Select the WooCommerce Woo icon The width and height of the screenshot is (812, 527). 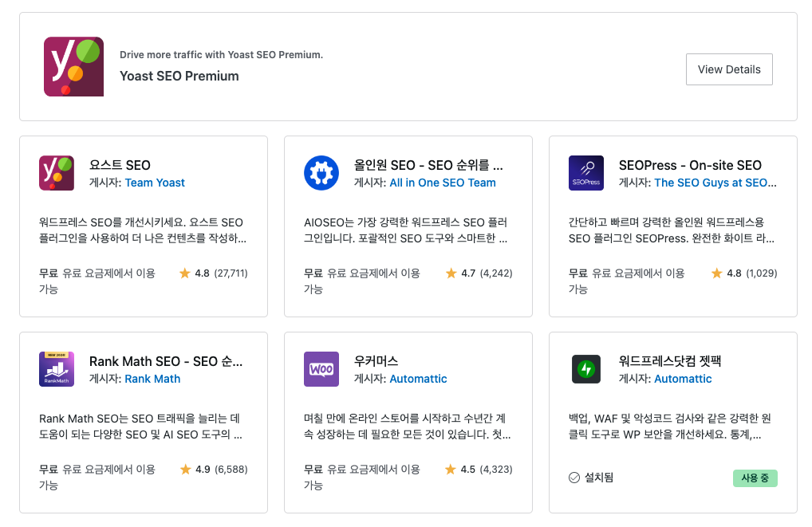[x=321, y=368]
